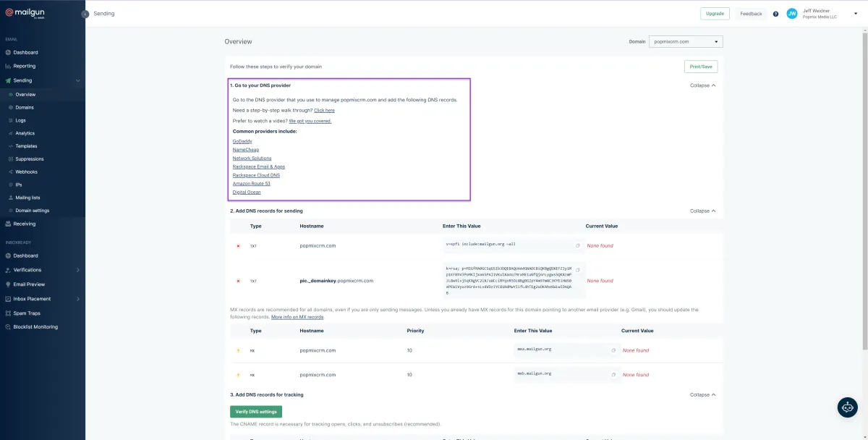This screenshot has height=440, width=868.
Task: Collapse Add DNS records for sending section
Action: (703, 211)
